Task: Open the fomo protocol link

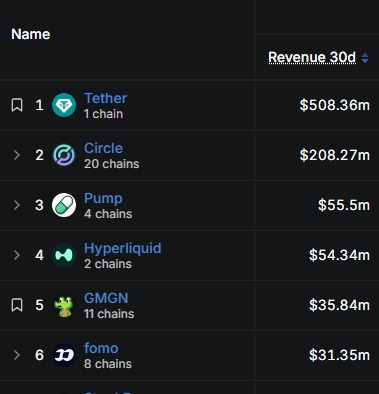Action: 101,348
